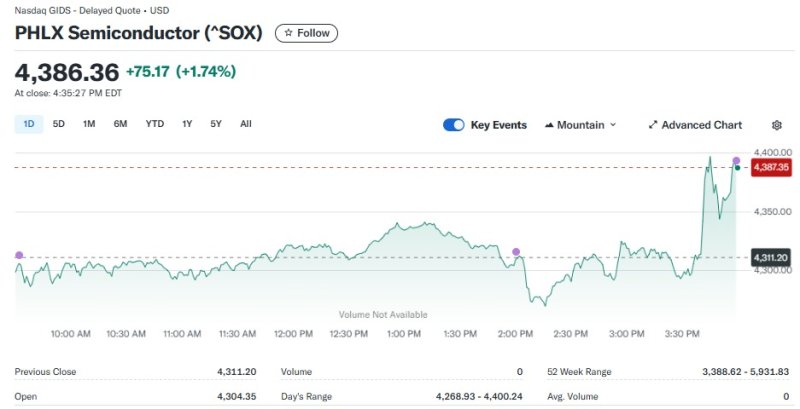
Task: Select the 1Y time range
Action: click(x=187, y=124)
